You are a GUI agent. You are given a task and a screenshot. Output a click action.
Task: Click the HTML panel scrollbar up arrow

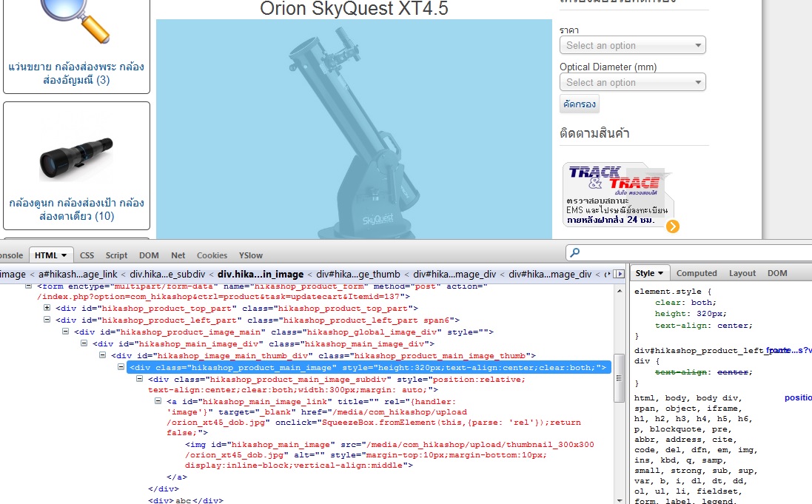point(620,291)
